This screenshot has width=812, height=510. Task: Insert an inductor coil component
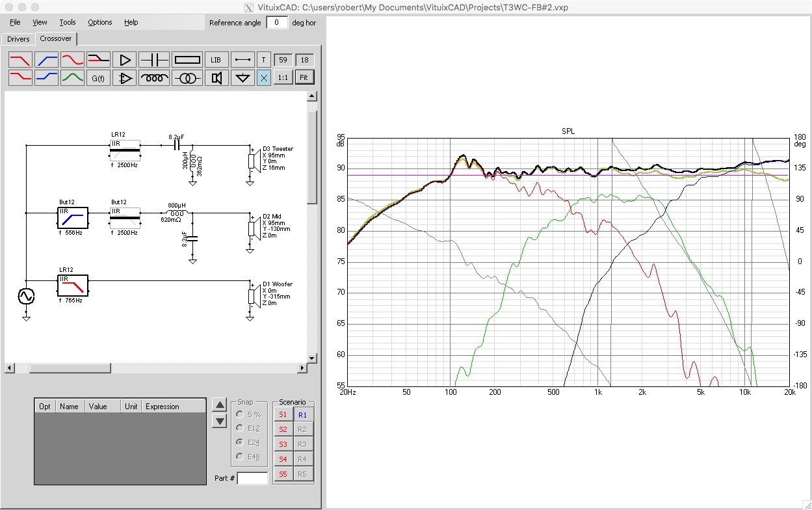[x=154, y=78]
